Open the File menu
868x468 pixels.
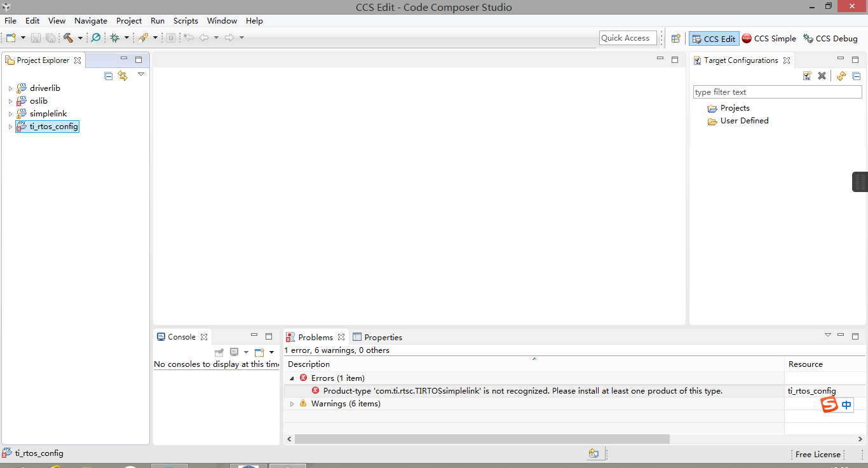10,21
